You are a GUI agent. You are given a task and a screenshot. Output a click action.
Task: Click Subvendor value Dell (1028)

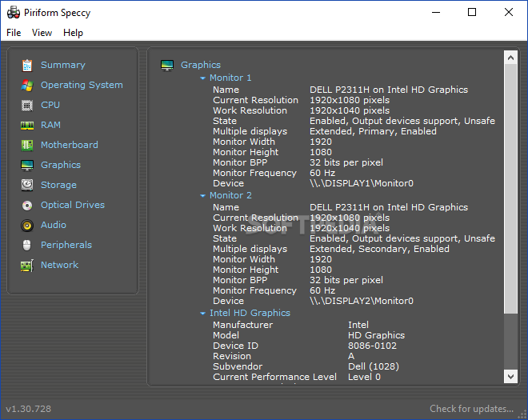click(373, 366)
